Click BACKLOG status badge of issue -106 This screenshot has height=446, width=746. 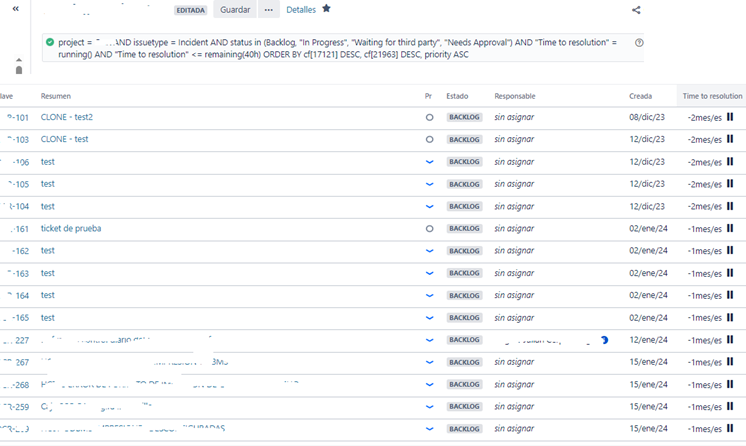464,162
